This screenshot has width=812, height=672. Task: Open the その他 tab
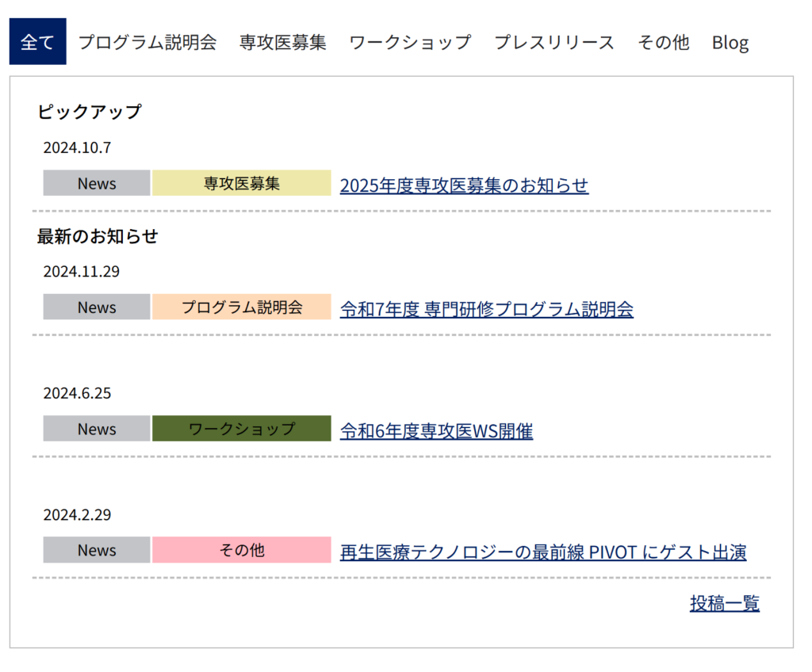point(663,42)
